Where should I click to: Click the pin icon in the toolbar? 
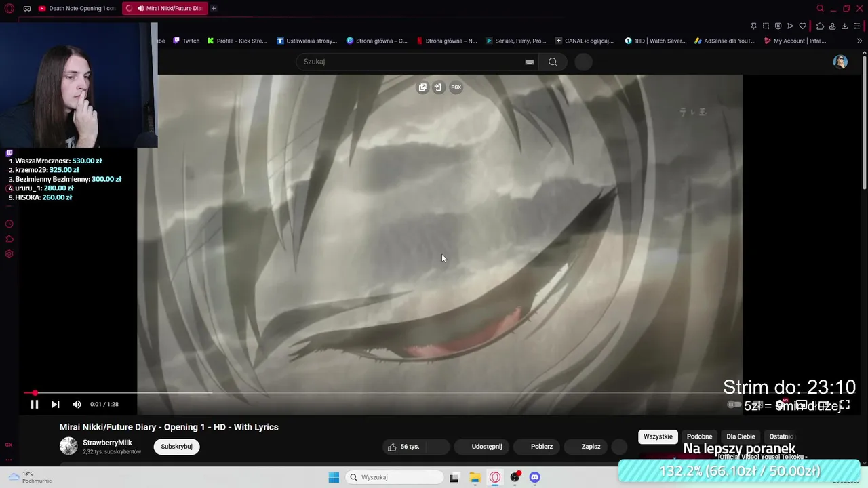point(753,26)
